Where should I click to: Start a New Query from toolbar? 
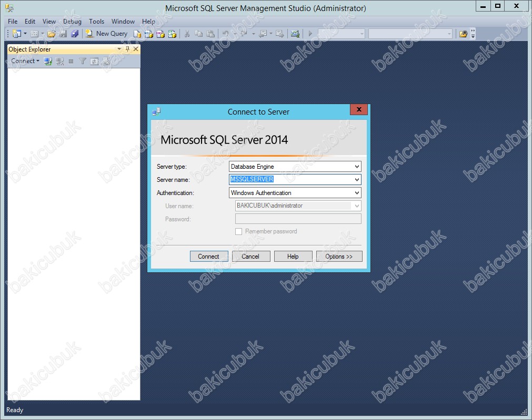tap(106, 34)
